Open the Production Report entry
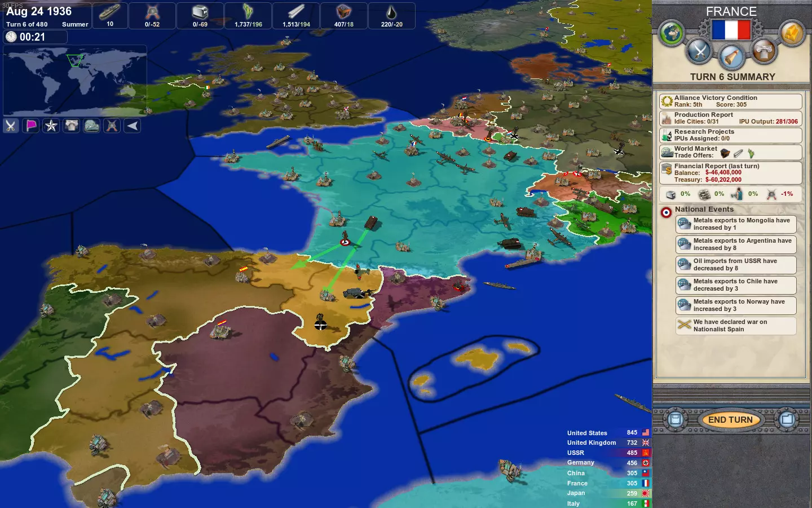This screenshot has width=812, height=508. coord(731,118)
